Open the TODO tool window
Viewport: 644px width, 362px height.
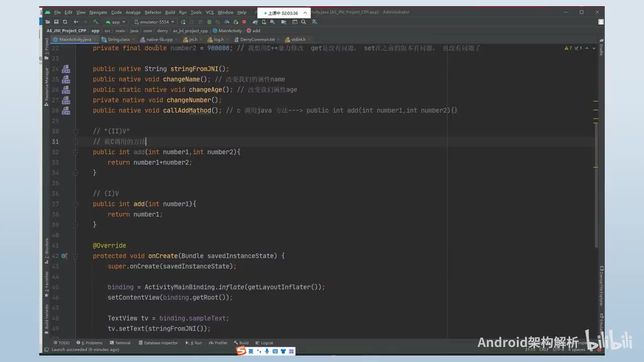(61, 343)
